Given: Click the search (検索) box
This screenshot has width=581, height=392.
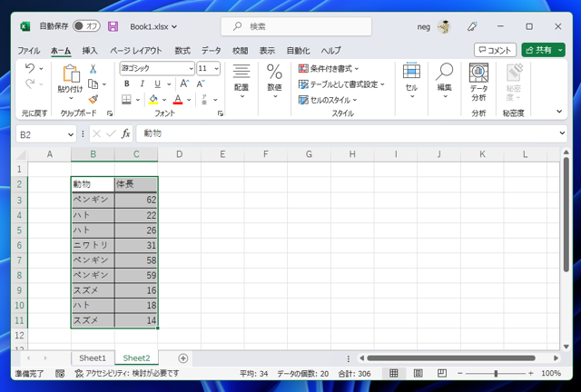Looking at the screenshot, I should [x=296, y=26].
